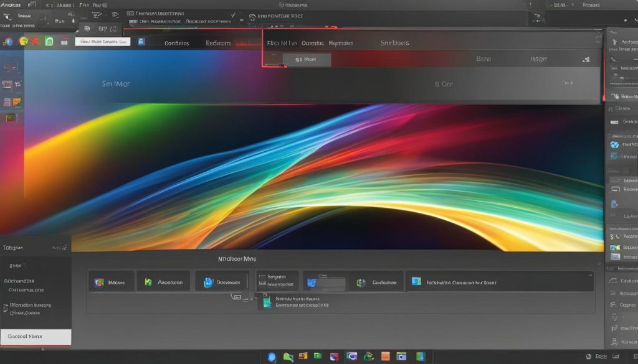The image size is (638, 364).
Task: Toggle the checkbox beside the last left-sidebar entry
Action: pos(6,306)
